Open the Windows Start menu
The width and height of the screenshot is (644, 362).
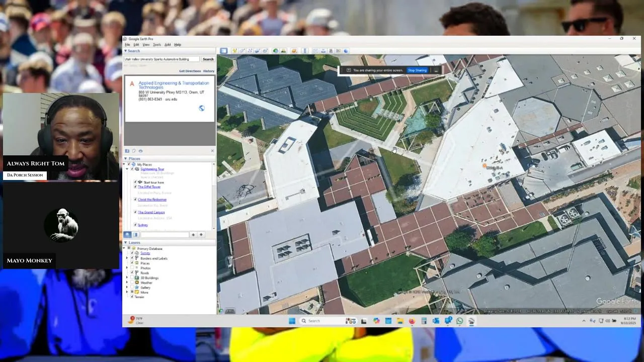point(292,321)
